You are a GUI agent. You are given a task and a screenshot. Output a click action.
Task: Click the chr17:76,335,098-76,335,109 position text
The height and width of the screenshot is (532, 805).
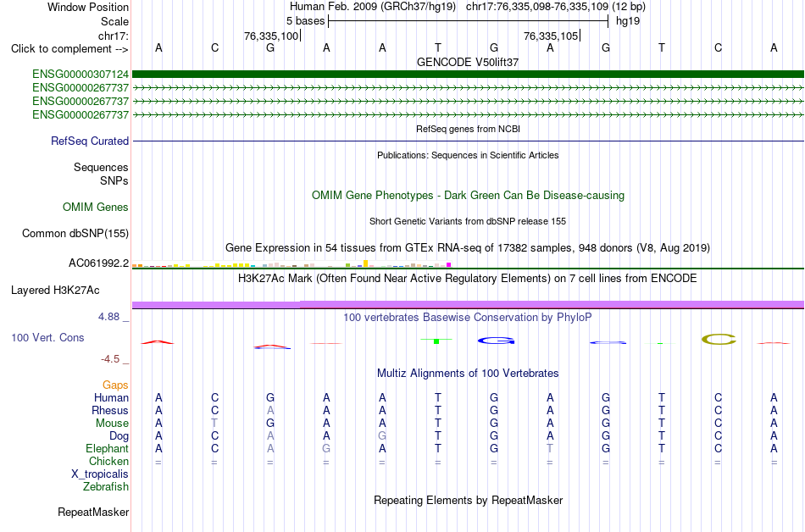pyautogui.click(x=537, y=7)
